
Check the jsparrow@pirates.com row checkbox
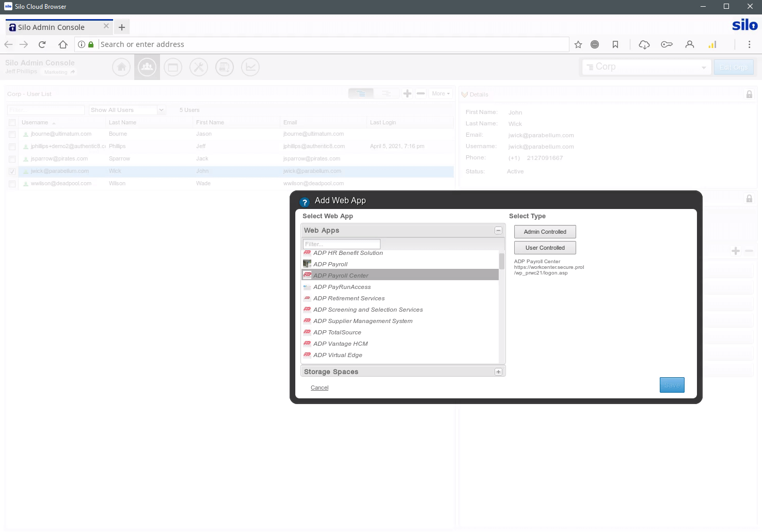[x=12, y=159]
